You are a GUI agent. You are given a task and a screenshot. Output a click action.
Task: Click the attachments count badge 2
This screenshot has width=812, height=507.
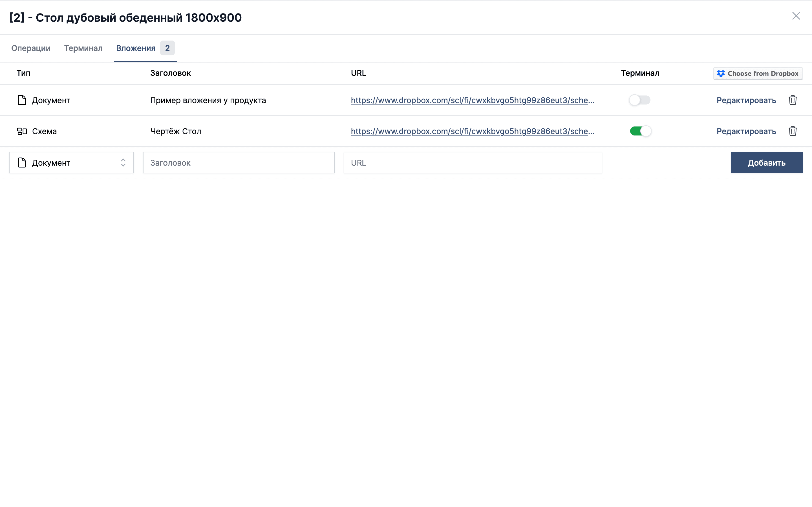(x=167, y=48)
